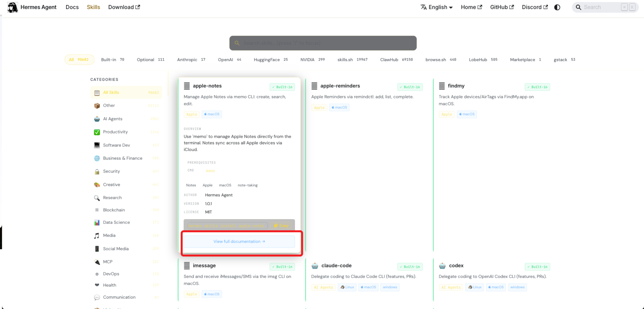The image size is (644, 309).
Task: Click the Apple tag on apple-reminders
Action: tap(319, 108)
